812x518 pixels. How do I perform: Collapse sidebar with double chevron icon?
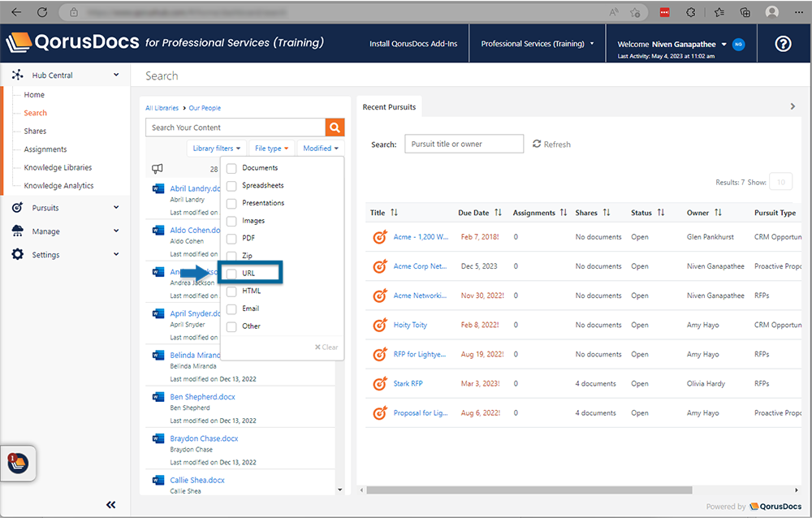(x=110, y=504)
